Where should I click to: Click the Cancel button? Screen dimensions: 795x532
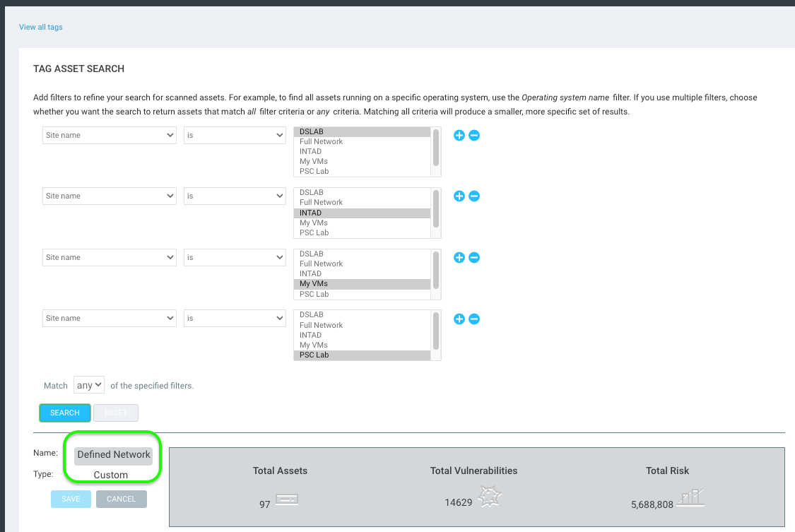121,499
